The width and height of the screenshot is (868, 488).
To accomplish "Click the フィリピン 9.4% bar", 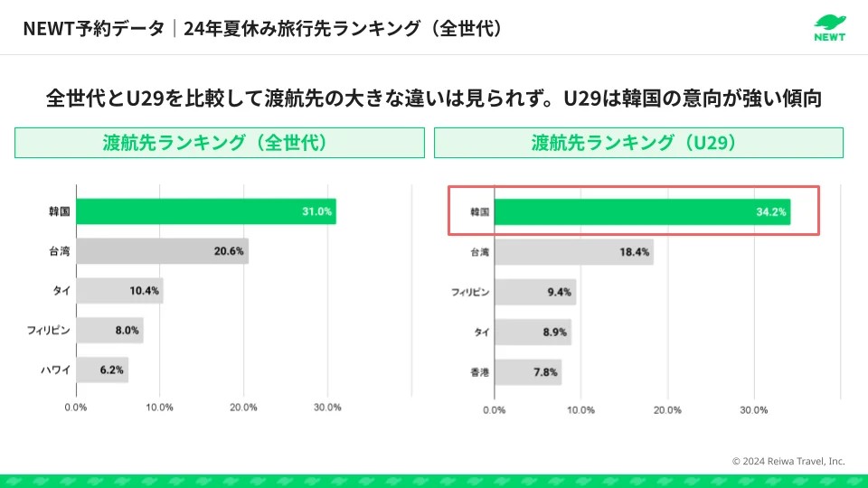I will (534, 292).
